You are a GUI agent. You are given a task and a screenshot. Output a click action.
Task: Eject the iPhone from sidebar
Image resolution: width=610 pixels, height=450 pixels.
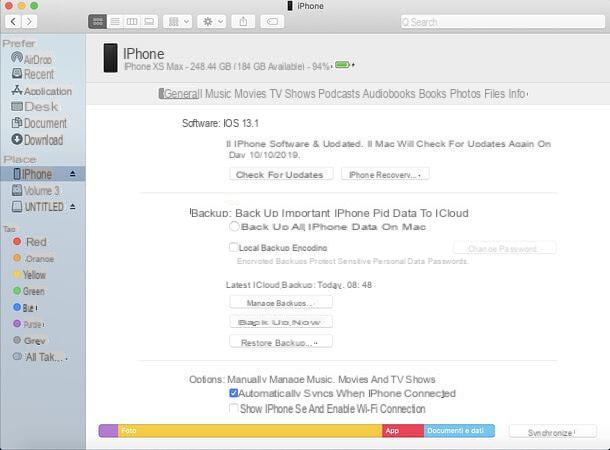click(73, 173)
